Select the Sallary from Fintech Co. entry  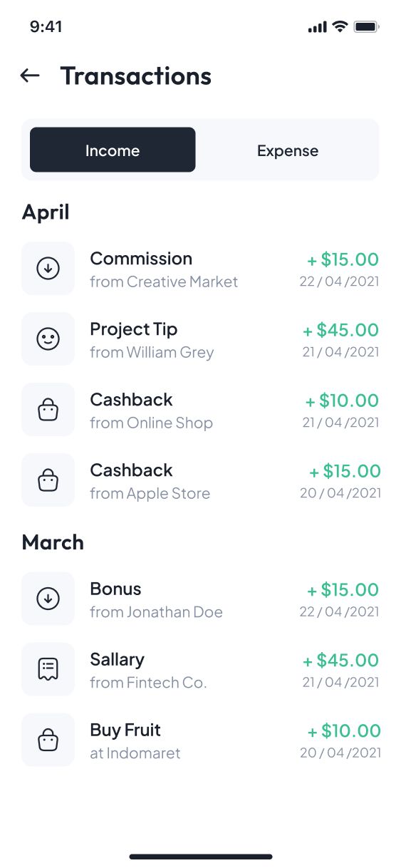[x=201, y=669]
